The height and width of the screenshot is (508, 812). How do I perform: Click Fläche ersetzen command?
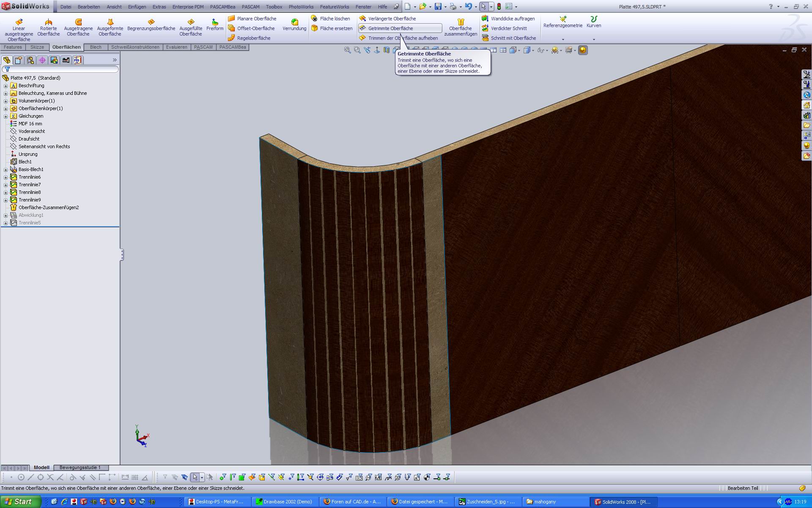(332, 28)
